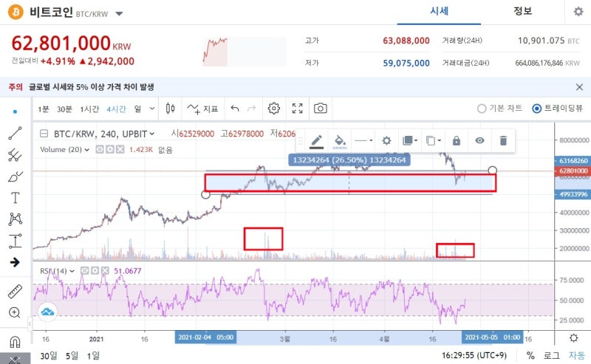This screenshot has height=364, width=591.
Task: Remove the Volume indicator with X
Action: pos(120,150)
